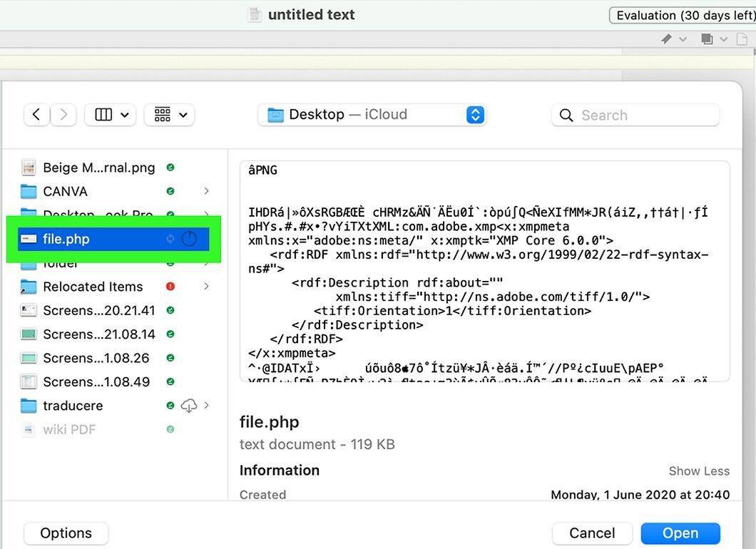Open the grouping options dropdown arrow

[x=183, y=115]
